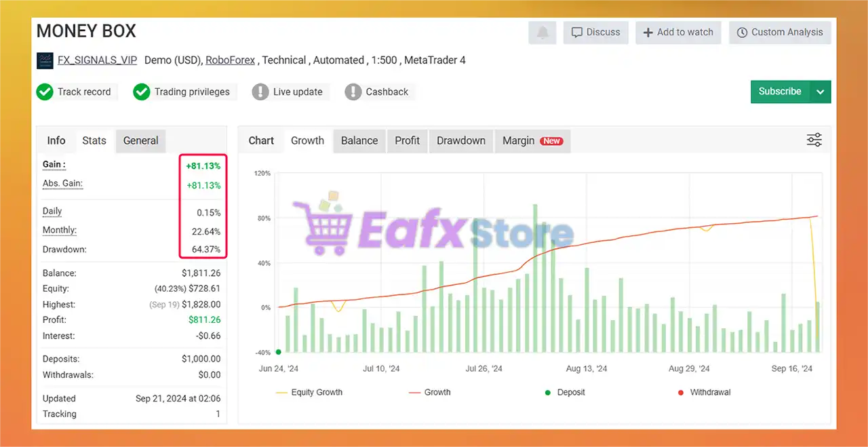This screenshot has height=447, width=868.
Task: Open the RoboForex broker link
Action: click(231, 60)
